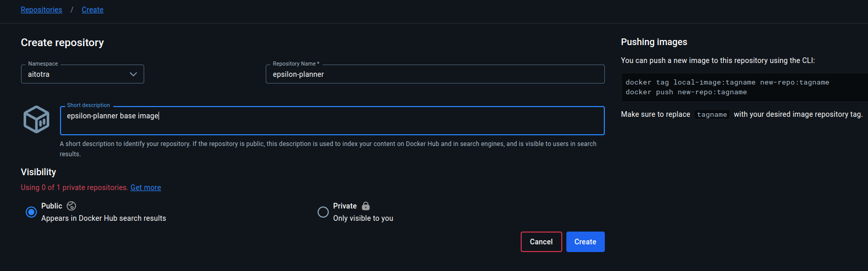Click the Create button
The height and width of the screenshot is (271, 868).
coord(585,242)
